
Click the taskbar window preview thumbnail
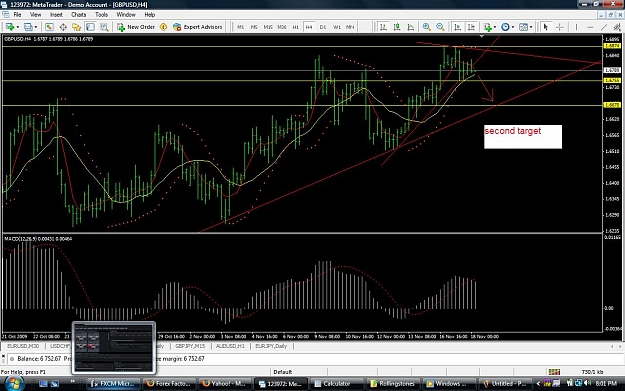coord(114,348)
